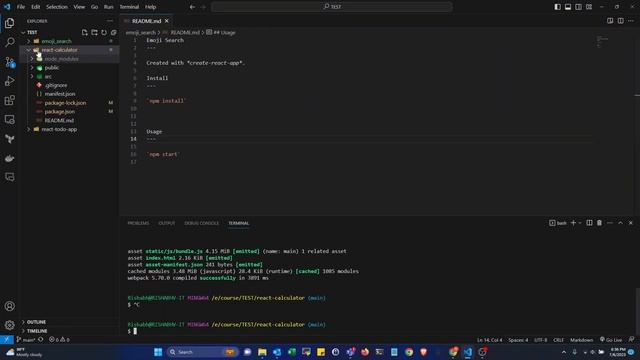The image size is (640, 360).
Task: Toggle the bottom panel visibility
Action: coord(568,7)
